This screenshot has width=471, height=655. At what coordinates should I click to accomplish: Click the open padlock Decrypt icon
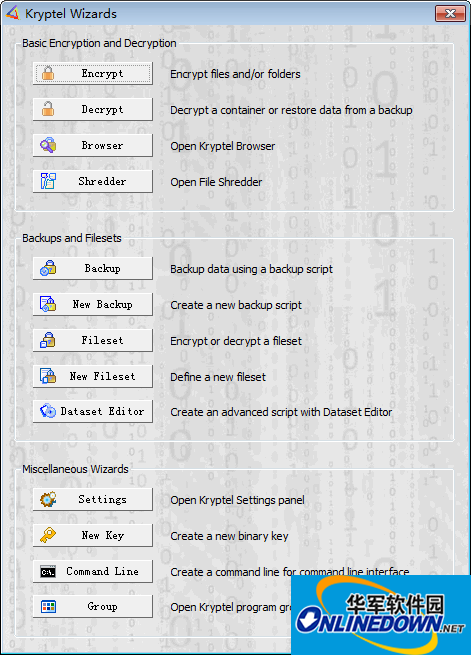[x=48, y=109]
